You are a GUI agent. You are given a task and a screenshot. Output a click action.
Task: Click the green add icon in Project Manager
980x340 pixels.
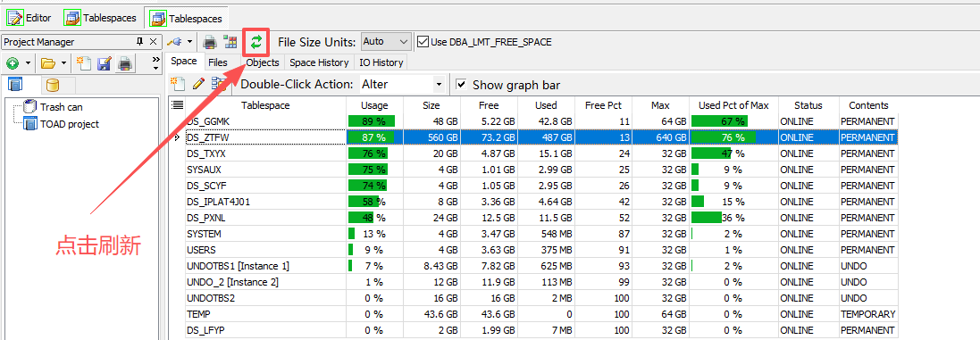pos(12,63)
